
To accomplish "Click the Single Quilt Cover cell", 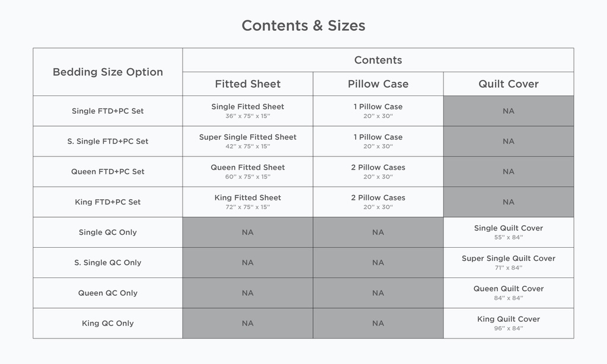I will (x=509, y=232).
